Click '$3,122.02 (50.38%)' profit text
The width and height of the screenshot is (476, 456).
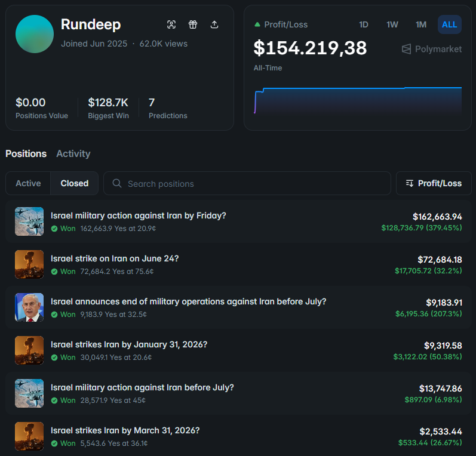click(x=428, y=357)
